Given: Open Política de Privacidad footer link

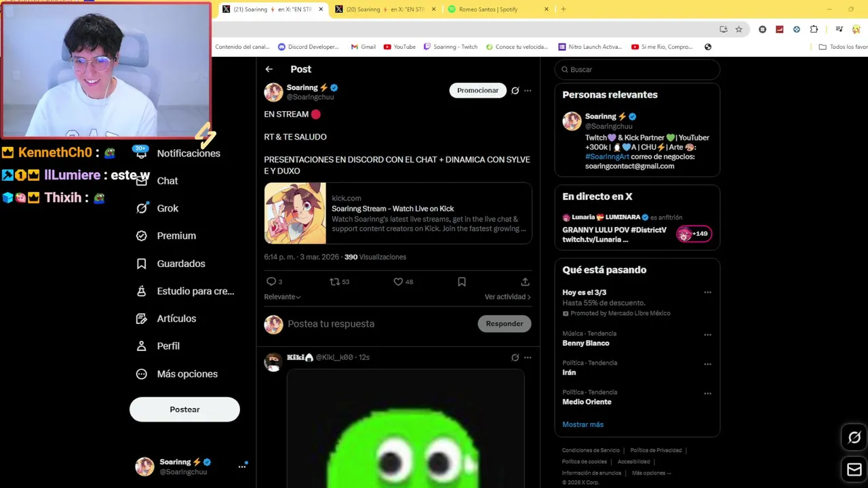Looking at the screenshot, I should [656, 450].
